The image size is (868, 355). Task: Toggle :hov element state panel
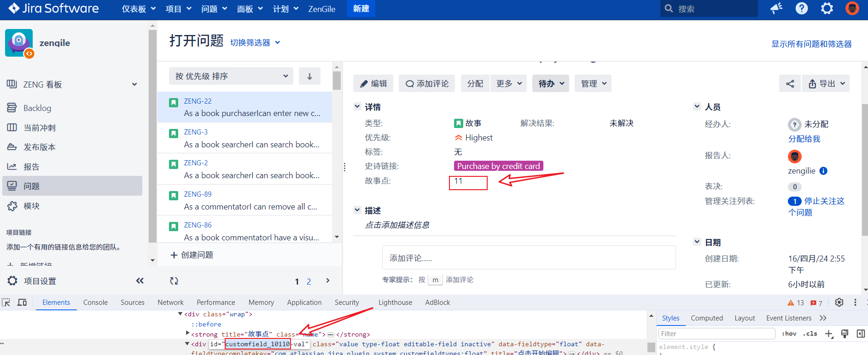coord(789,334)
